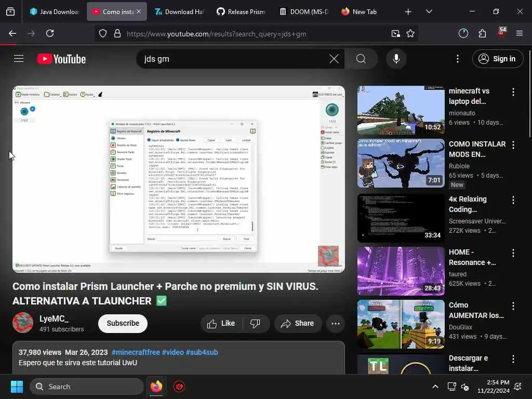Switch to the New Tab tab

[x=366, y=11]
